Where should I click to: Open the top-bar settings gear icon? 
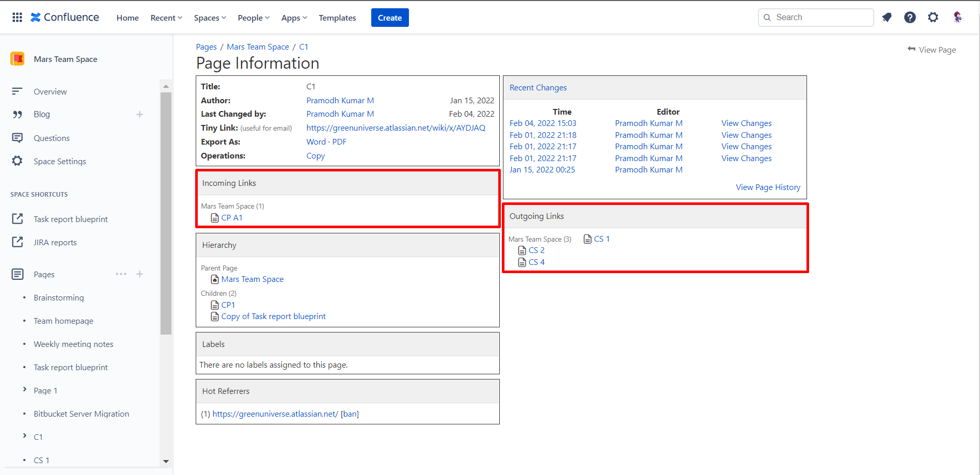pos(933,17)
